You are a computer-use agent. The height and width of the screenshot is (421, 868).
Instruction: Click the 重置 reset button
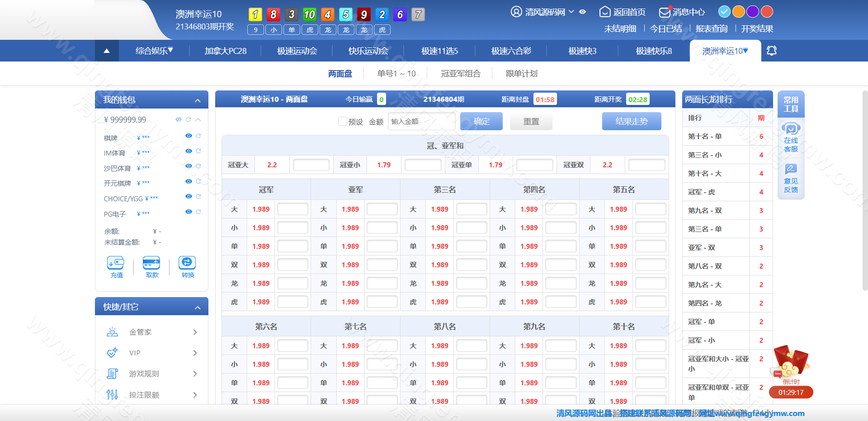[531, 121]
